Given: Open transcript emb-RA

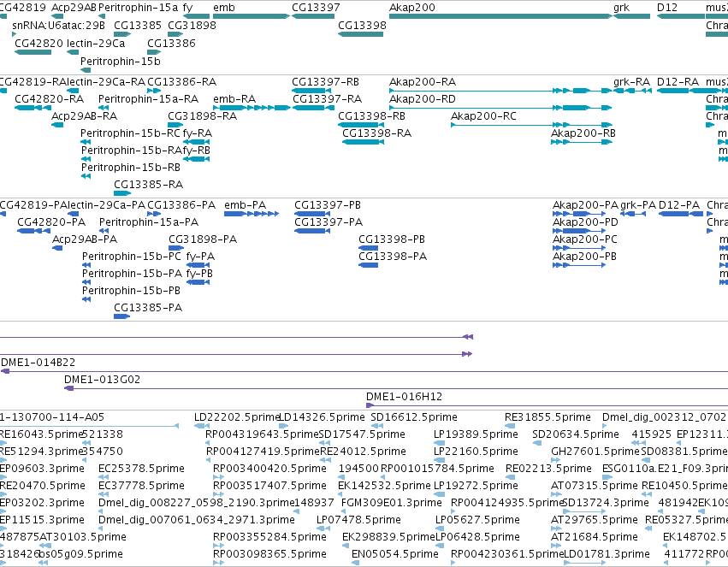Looking at the screenshot, I should coord(234,99).
